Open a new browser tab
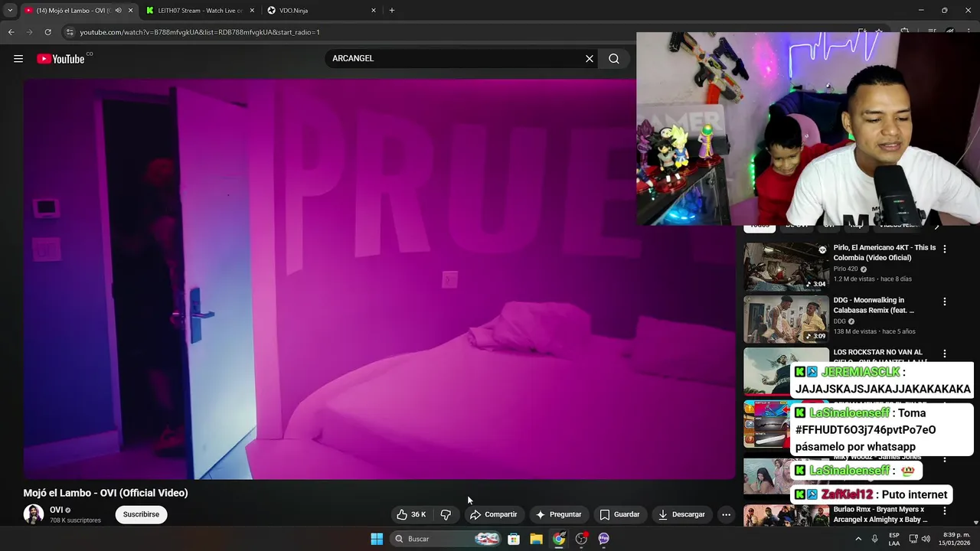 [x=392, y=11]
